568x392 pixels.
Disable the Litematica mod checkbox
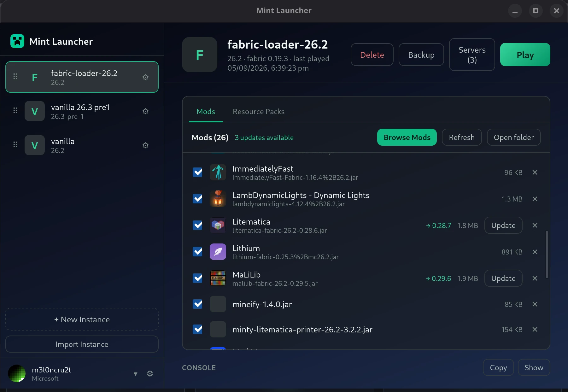(198, 225)
